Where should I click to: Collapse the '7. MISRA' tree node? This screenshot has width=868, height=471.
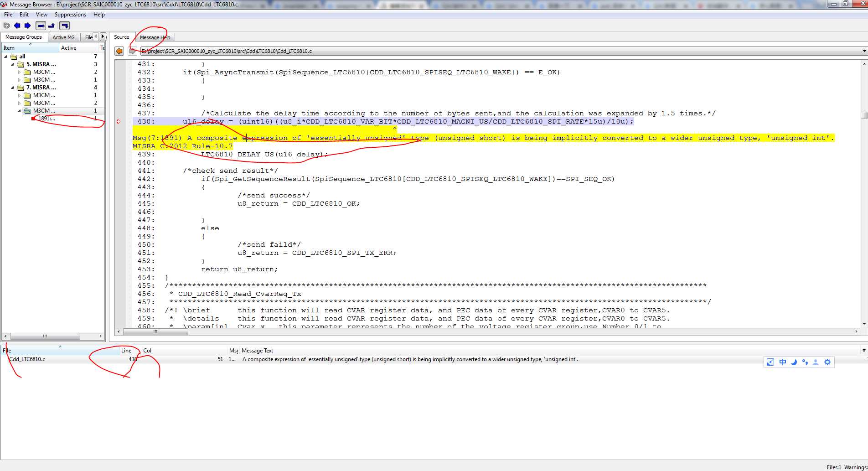12,88
